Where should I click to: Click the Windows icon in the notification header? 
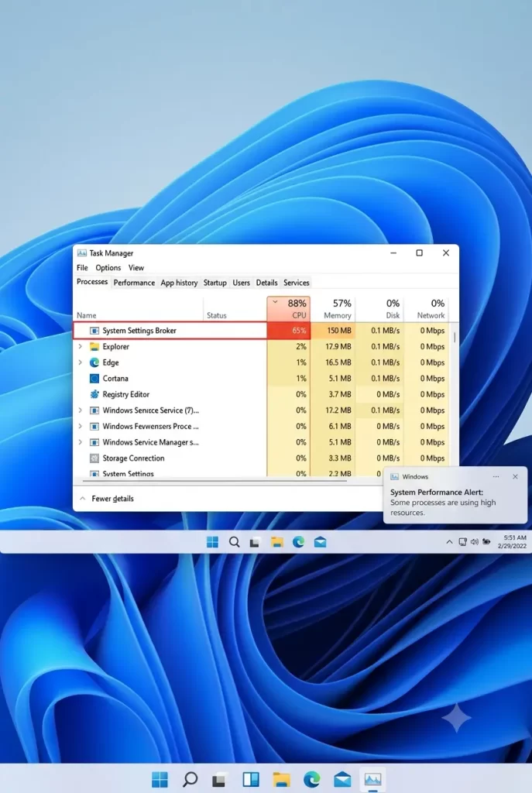395,477
